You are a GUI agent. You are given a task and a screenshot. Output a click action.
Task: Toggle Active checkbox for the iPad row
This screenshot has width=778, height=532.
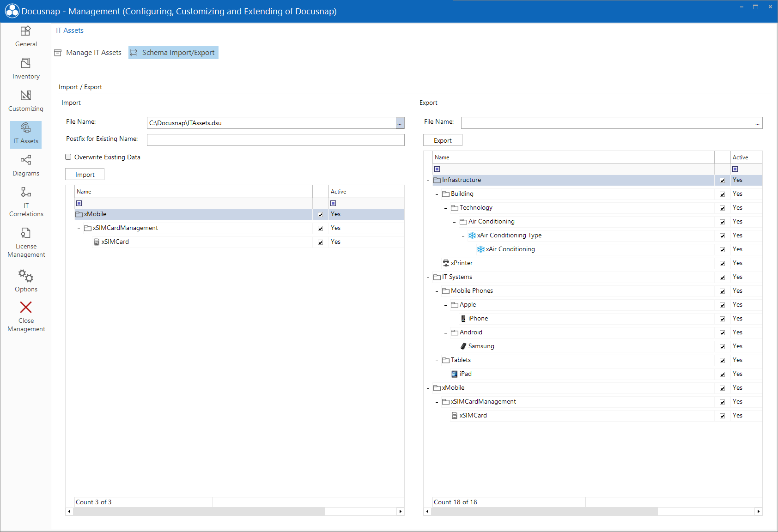coord(722,374)
